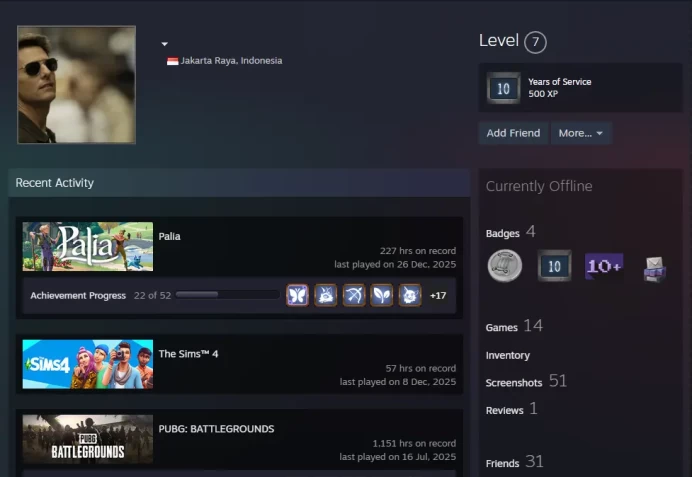The width and height of the screenshot is (692, 477).
Task: Click the last played on 16 Jul, 2025 text
Action: click(x=398, y=457)
